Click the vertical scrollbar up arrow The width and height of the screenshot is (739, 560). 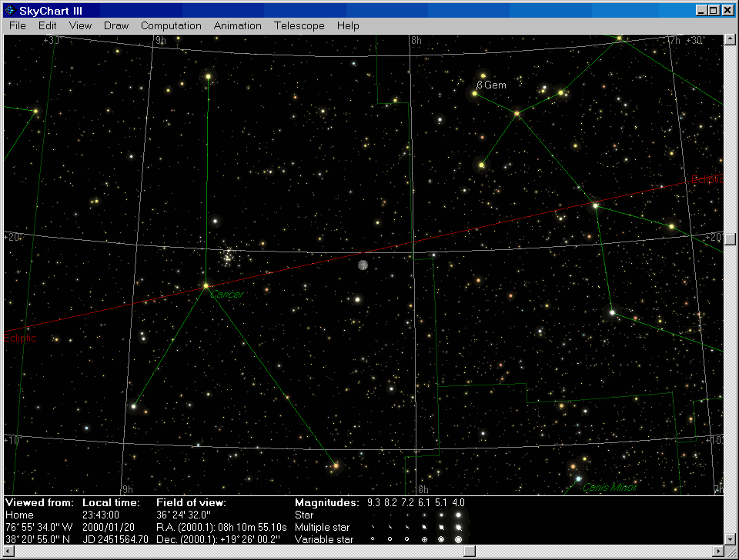tap(731, 40)
